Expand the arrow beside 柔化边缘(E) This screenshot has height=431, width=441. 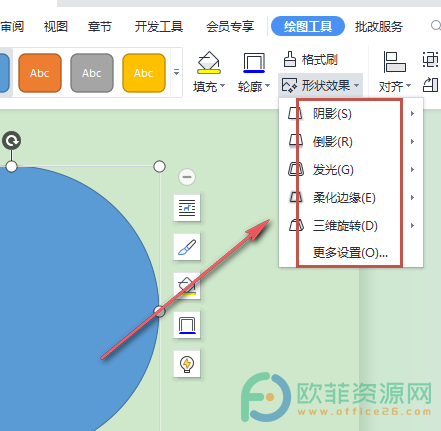[x=412, y=198]
